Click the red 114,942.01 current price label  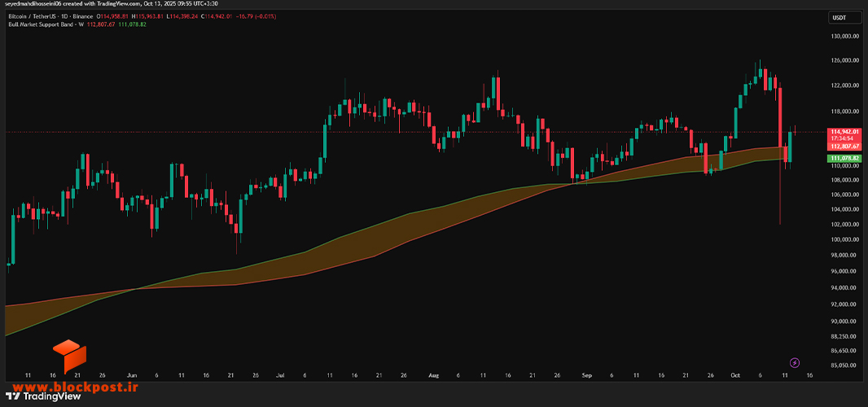pos(843,131)
